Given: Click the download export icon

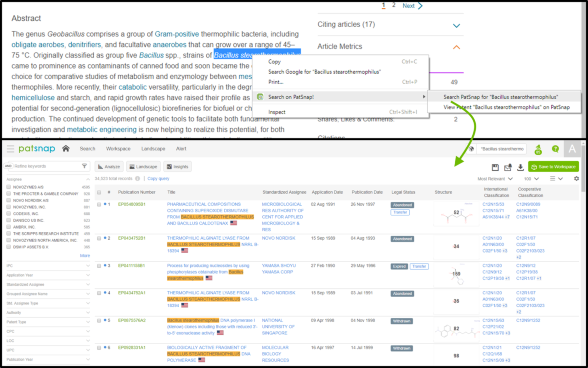Looking at the screenshot, I should [520, 167].
